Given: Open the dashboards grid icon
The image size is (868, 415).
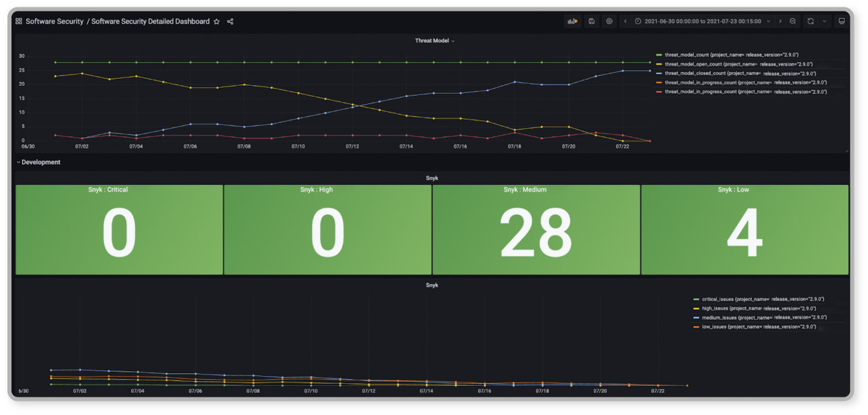Looking at the screenshot, I should (19, 22).
